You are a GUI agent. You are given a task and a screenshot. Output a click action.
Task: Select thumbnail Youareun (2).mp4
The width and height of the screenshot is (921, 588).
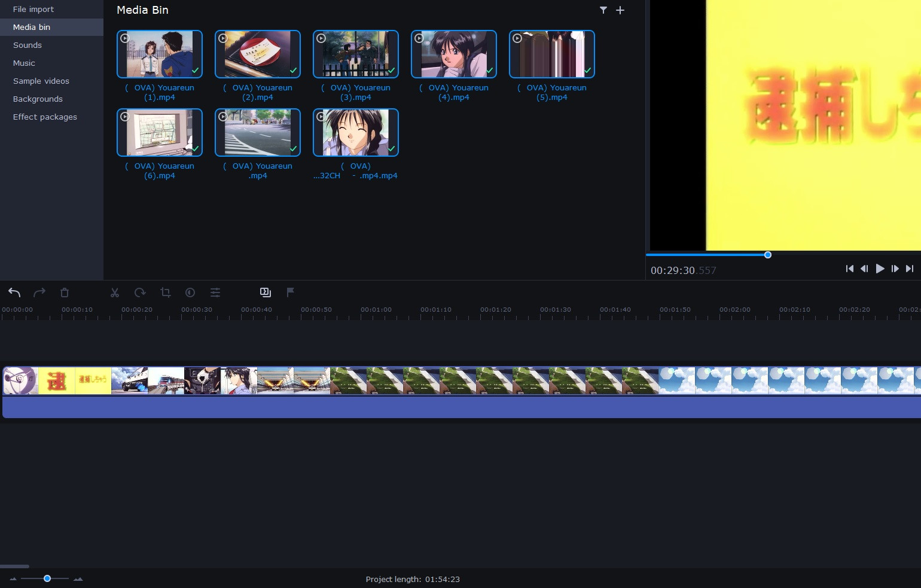pyautogui.click(x=258, y=54)
